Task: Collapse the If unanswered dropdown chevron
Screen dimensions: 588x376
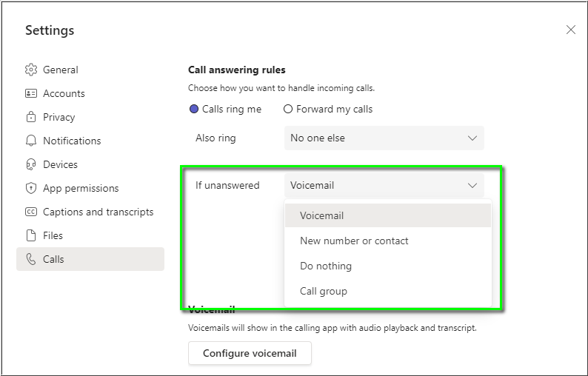Action: coord(472,185)
